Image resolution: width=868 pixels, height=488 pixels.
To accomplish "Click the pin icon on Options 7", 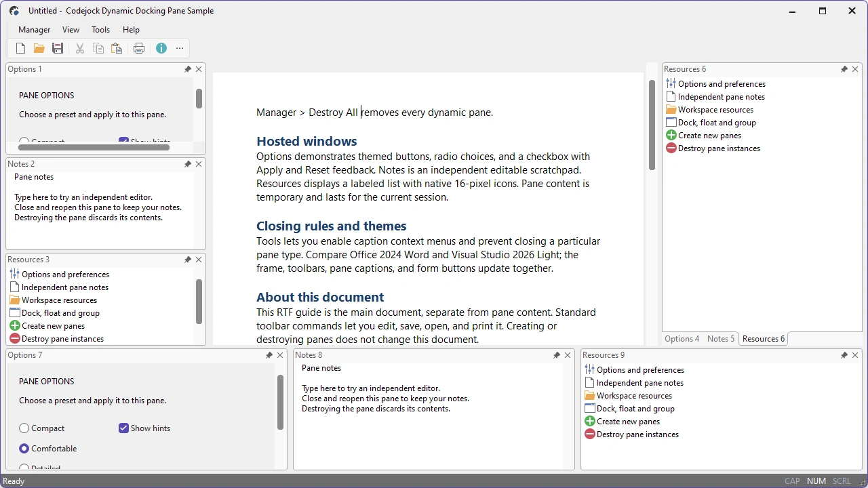I will click(269, 355).
